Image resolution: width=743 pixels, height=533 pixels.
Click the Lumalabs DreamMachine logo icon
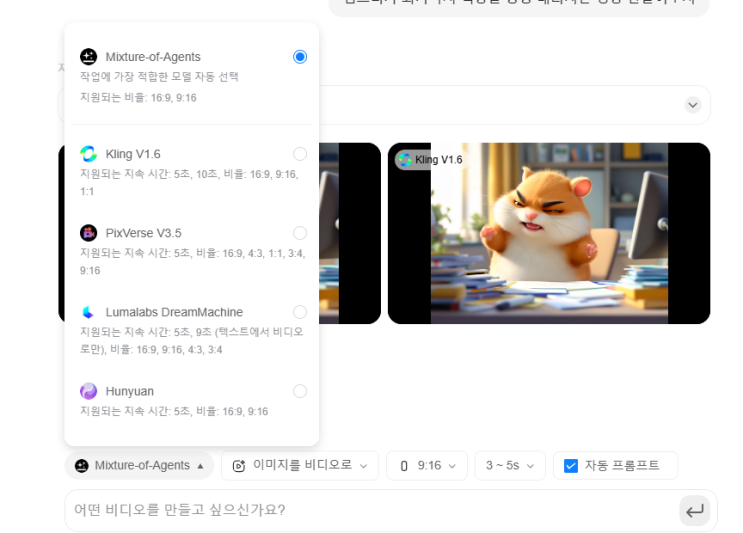89,312
